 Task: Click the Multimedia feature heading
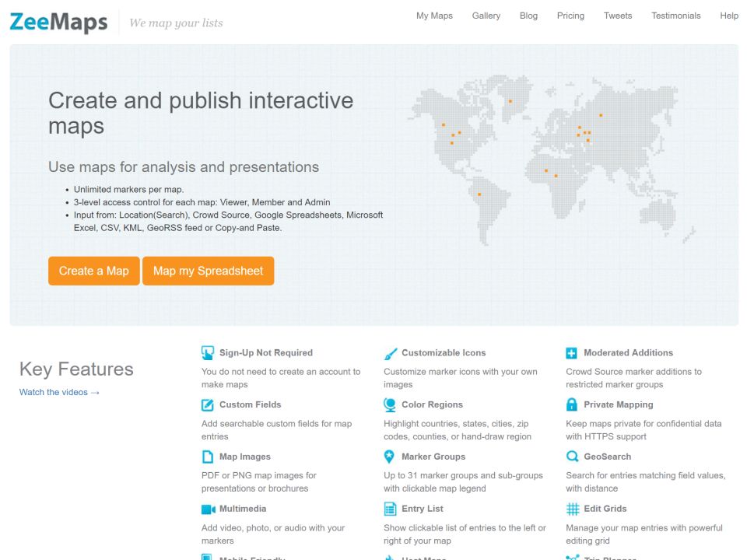(x=243, y=509)
